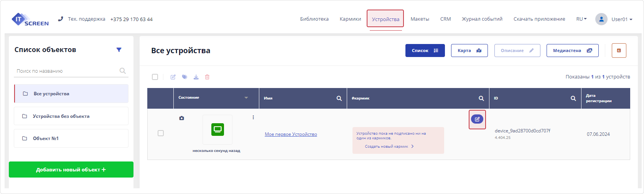
Task: Go to the Библиотека tab
Action: pyautogui.click(x=314, y=19)
